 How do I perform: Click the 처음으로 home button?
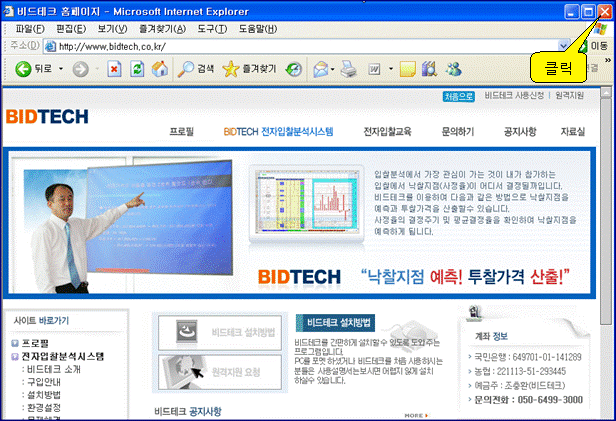coord(458,96)
